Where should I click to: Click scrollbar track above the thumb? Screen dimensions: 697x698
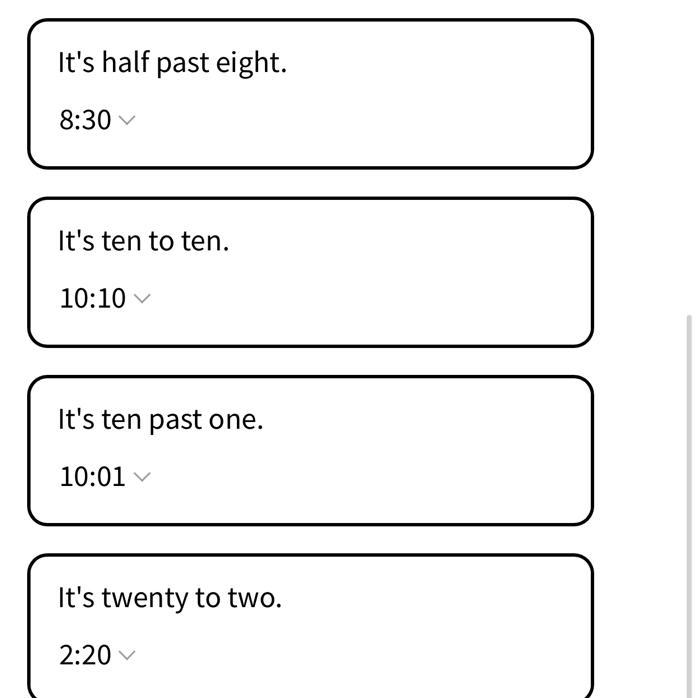tap(689, 150)
